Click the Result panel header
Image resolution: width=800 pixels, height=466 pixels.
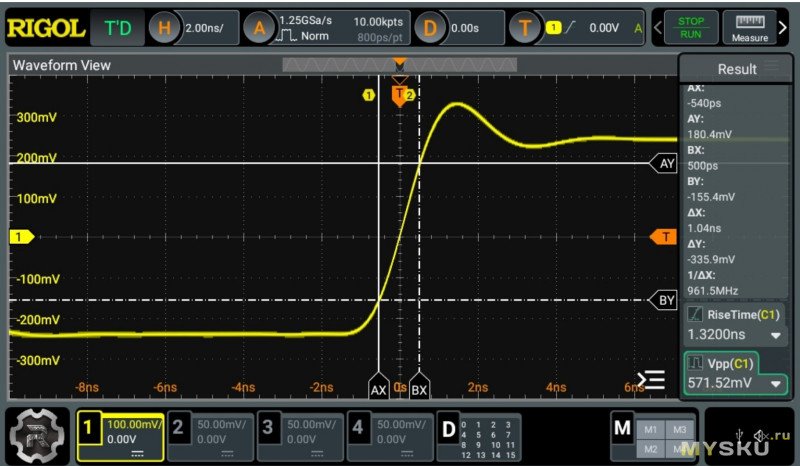click(x=737, y=69)
